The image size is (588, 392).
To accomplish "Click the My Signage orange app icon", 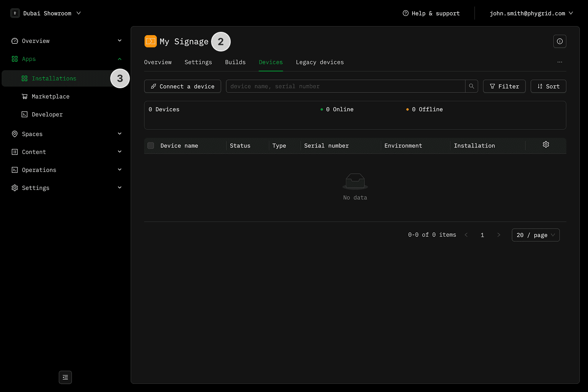I will coord(150,41).
